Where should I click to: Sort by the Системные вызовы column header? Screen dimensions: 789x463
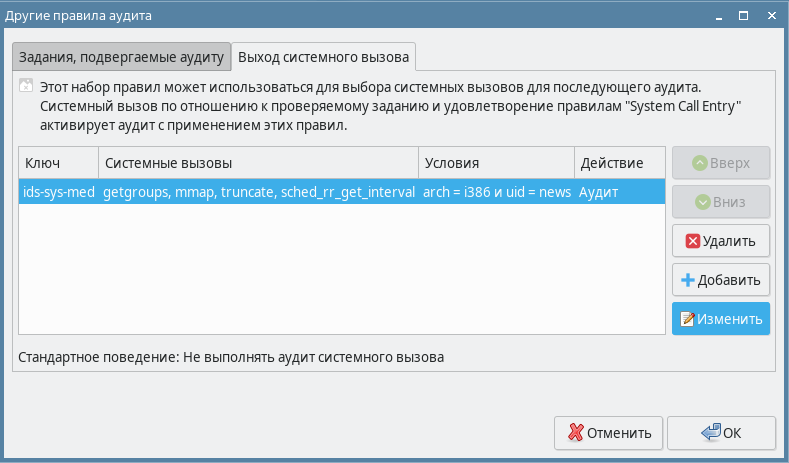pos(258,162)
